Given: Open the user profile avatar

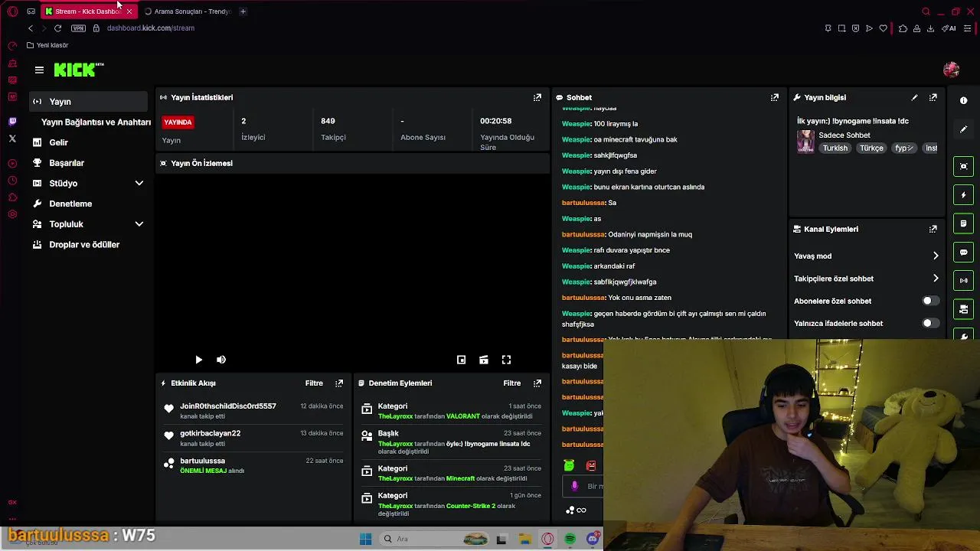Looking at the screenshot, I should pos(951,70).
